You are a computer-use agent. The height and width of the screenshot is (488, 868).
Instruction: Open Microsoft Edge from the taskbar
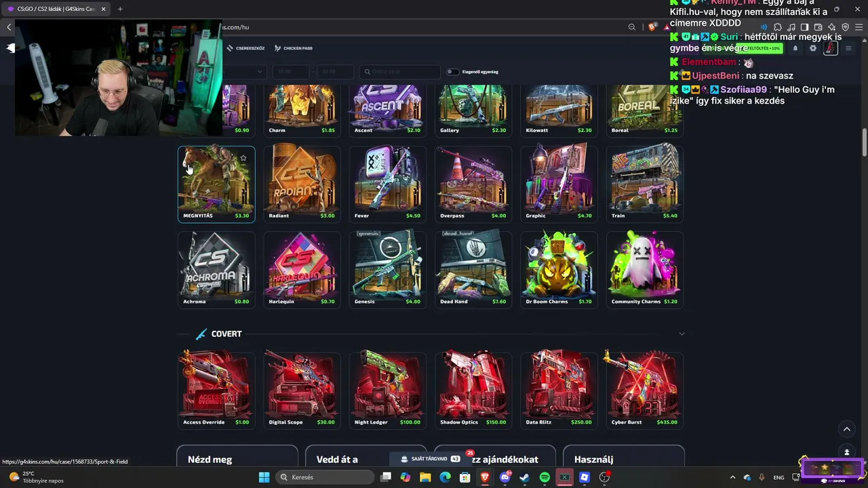pyautogui.click(x=445, y=477)
